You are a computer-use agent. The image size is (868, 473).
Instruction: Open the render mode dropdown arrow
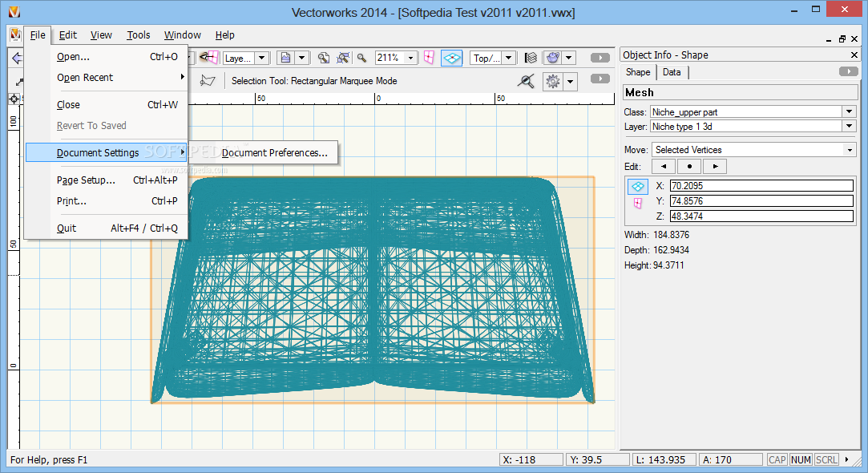(x=568, y=58)
